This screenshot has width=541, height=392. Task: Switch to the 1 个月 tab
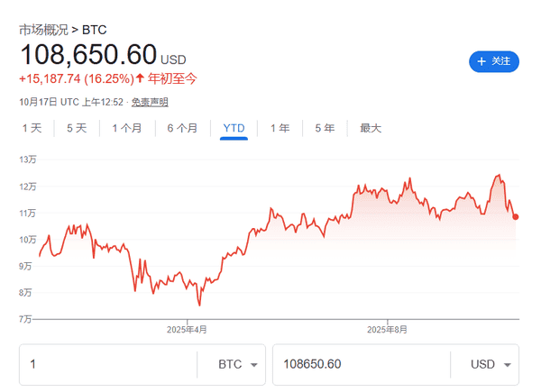point(127,129)
